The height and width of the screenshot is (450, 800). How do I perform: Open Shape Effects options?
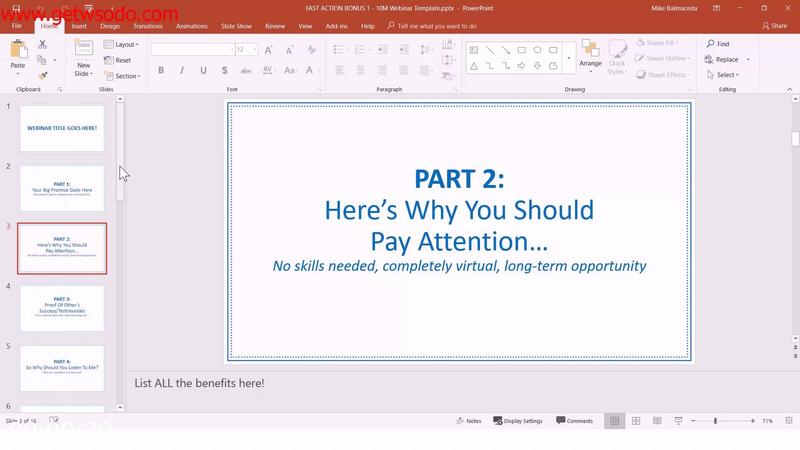tap(662, 74)
